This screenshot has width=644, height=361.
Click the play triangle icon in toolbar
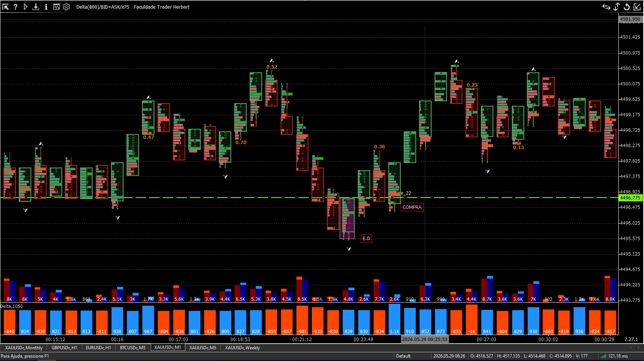click(x=26, y=7)
